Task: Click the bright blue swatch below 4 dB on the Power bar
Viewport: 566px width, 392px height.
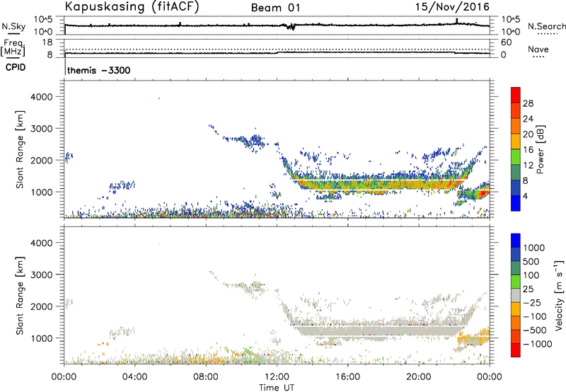Action: pos(516,203)
